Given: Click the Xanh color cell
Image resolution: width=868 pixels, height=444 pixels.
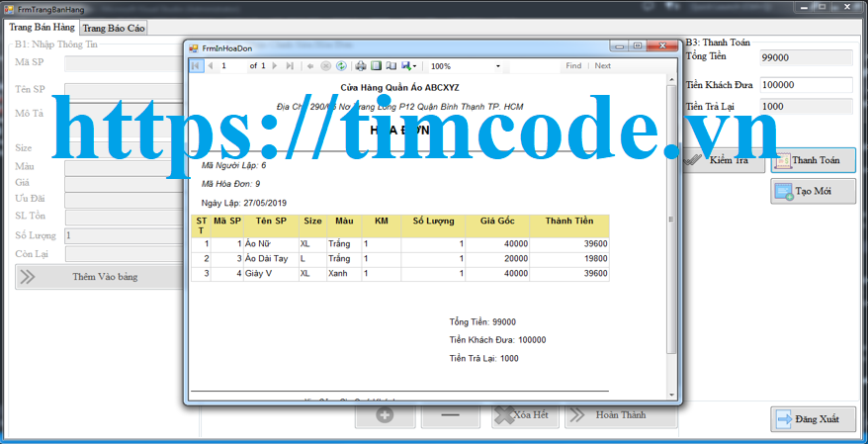Looking at the screenshot, I should [344, 274].
